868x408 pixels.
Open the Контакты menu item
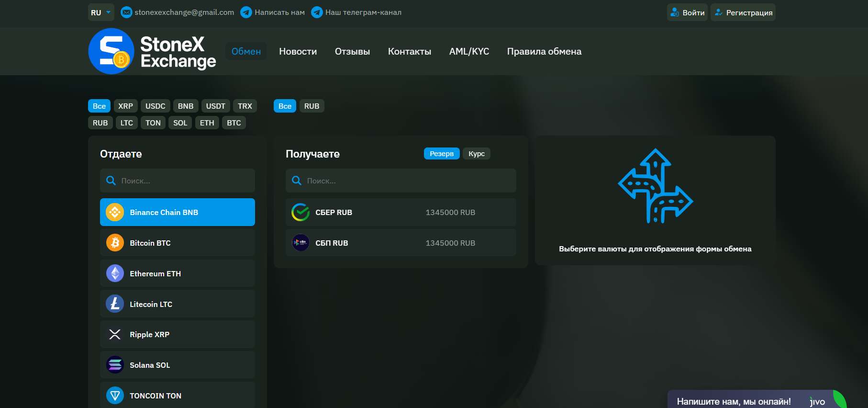tap(410, 51)
